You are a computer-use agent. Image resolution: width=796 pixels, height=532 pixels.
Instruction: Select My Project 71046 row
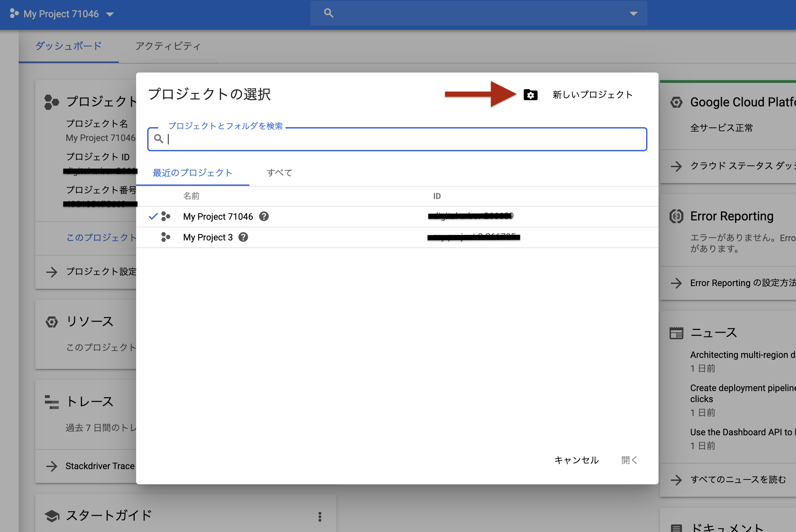point(397,217)
